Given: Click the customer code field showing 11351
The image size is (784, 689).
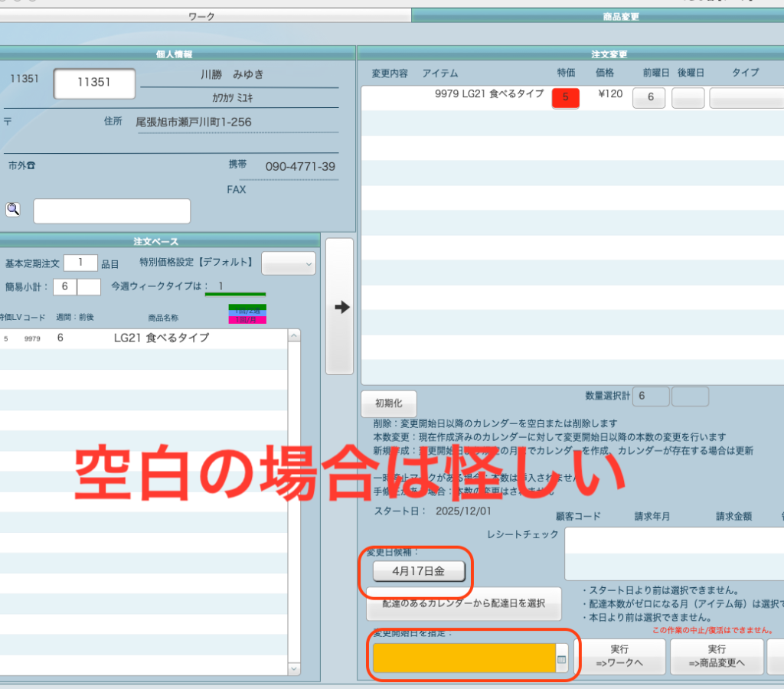Looking at the screenshot, I should (94, 83).
